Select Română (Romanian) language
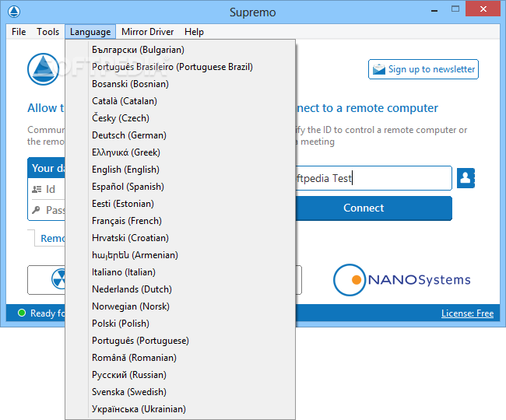 [180, 357]
